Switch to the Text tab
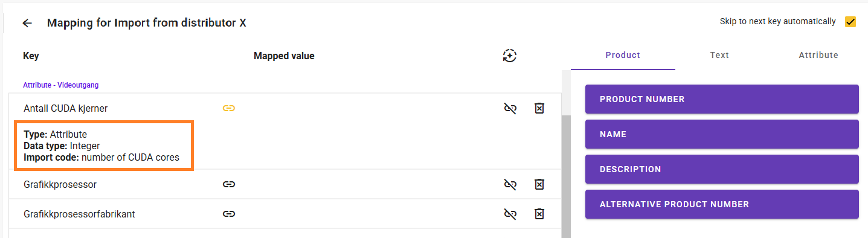This screenshot has height=238, width=868. (719, 55)
